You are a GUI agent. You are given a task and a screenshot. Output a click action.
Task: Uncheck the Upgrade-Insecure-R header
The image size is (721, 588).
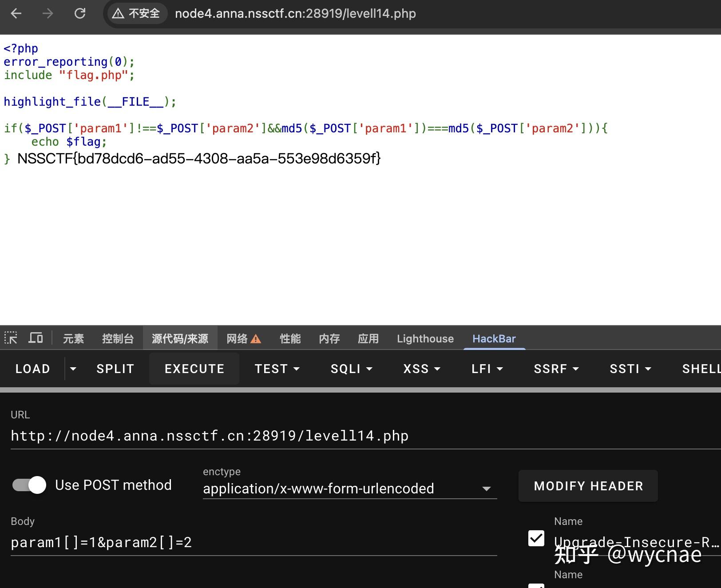pyautogui.click(x=536, y=538)
